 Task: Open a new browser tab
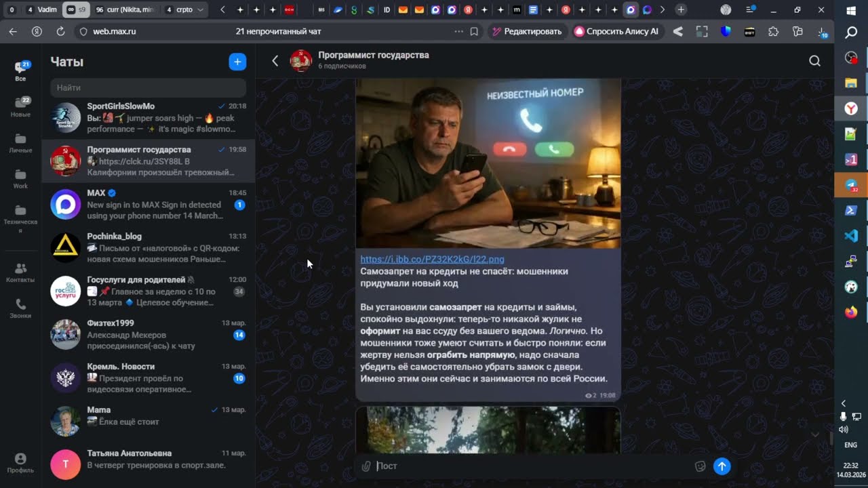coord(681,10)
